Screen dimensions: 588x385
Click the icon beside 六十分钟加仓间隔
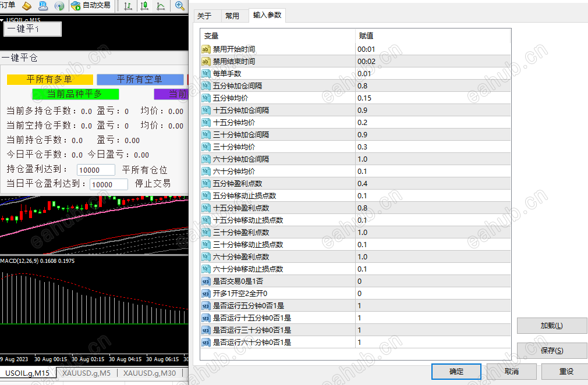(206, 159)
